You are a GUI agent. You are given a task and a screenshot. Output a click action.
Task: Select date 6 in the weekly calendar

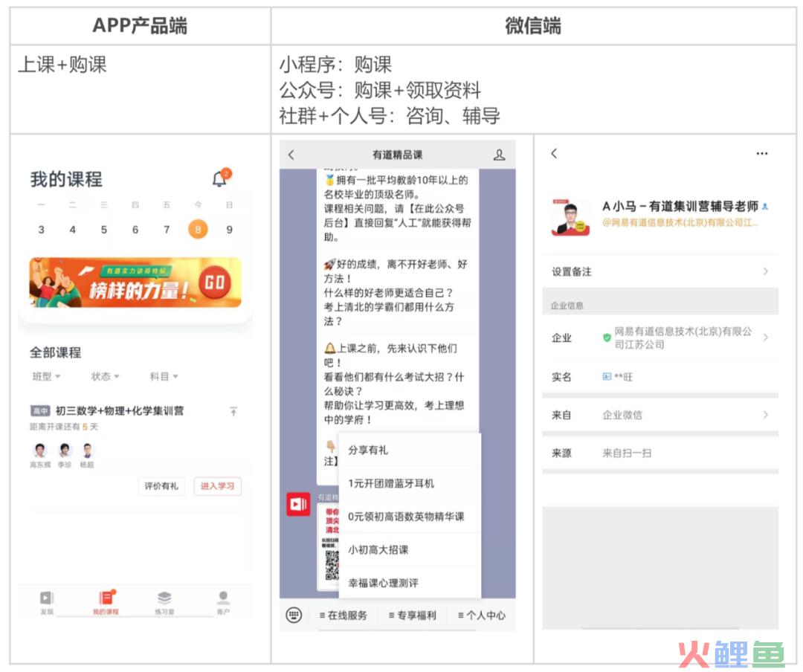pos(135,230)
